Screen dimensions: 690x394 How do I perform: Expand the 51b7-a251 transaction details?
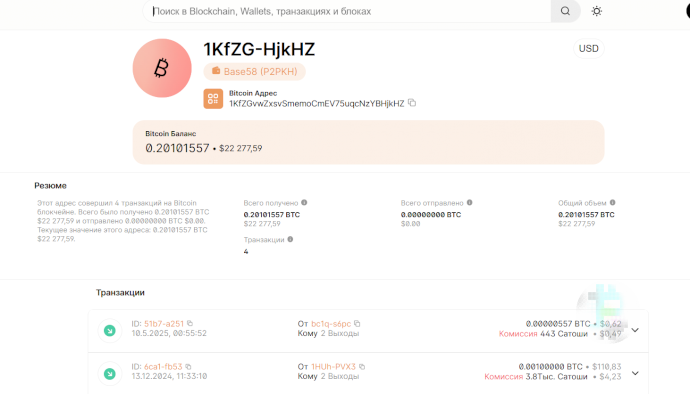tap(635, 330)
